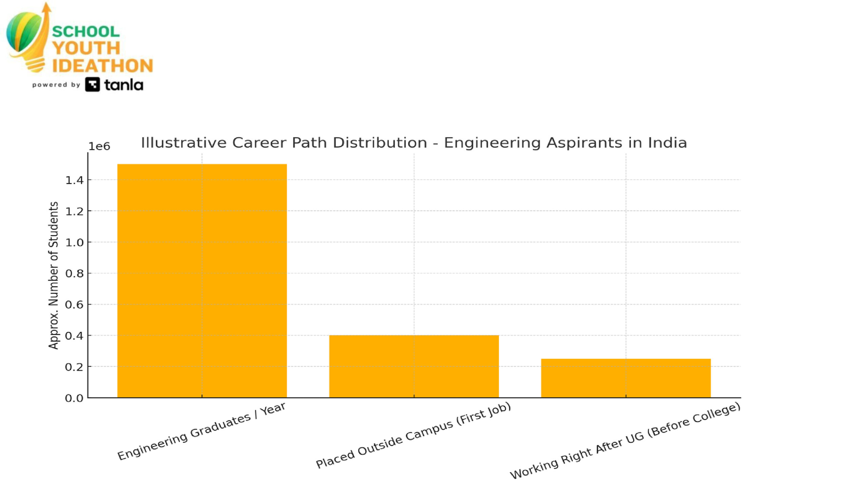Select the chart title about Engineering Aspirants
The image size is (868, 488).
click(414, 143)
